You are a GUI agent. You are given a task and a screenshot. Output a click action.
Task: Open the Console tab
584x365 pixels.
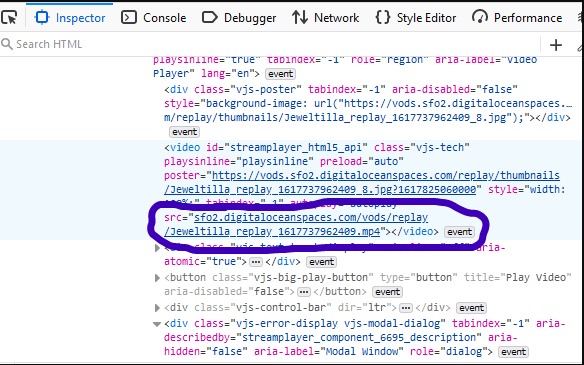click(x=154, y=18)
